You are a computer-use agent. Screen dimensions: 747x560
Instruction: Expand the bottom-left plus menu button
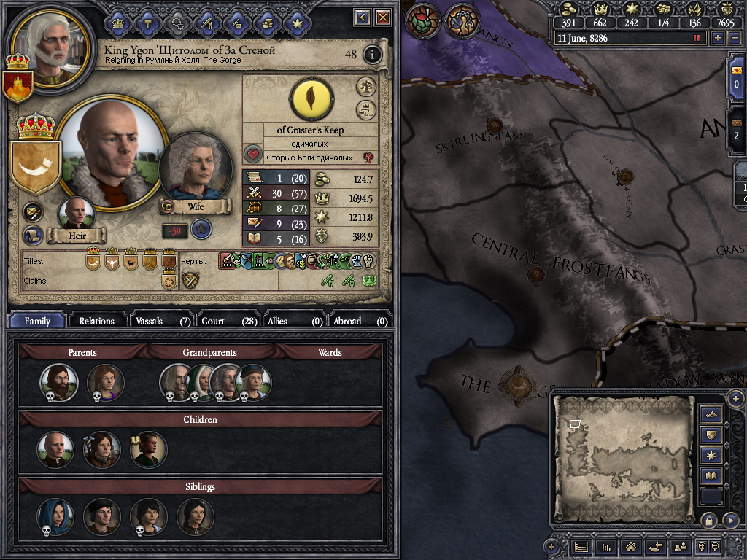551,547
